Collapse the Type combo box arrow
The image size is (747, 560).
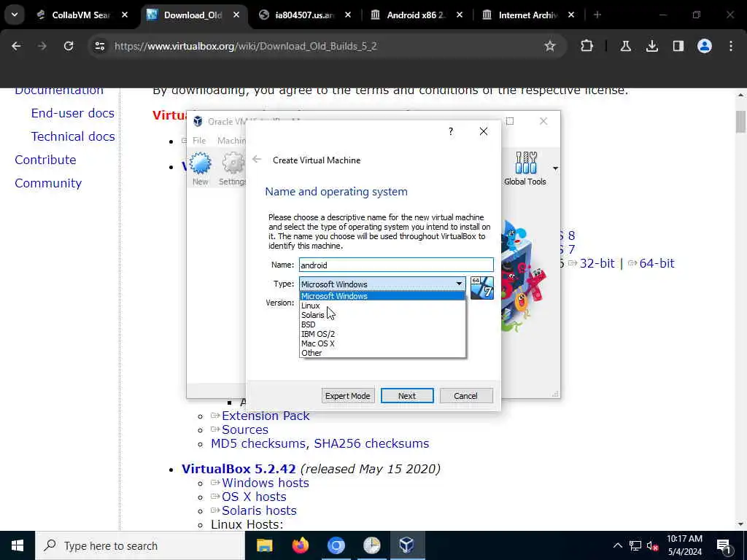click(459, 284)
